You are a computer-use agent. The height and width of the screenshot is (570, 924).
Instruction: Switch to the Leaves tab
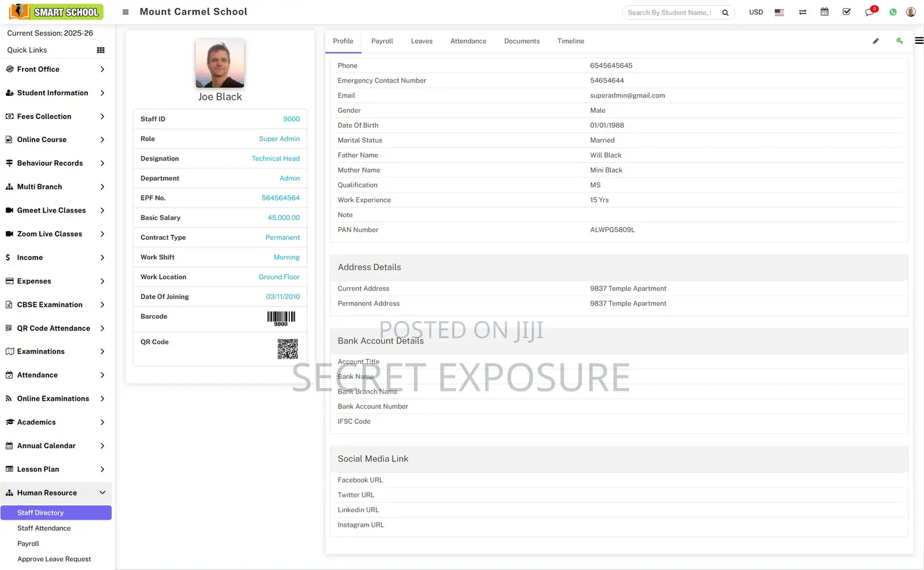pyautogui.click(x=422, y=41)
